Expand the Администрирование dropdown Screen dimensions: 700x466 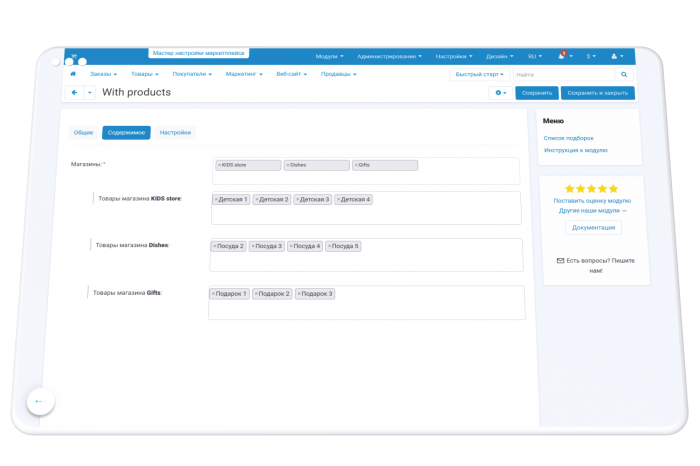[x=389, y=56]
